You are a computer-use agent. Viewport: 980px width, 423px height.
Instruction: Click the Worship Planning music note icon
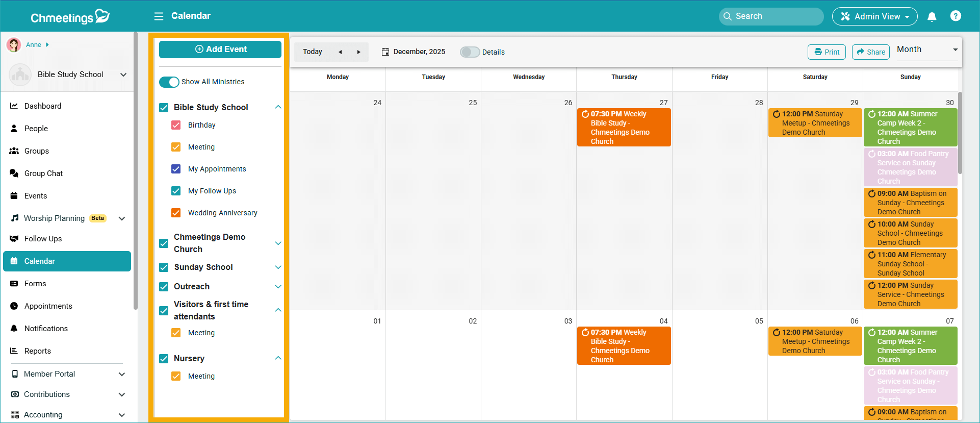coord(15,218)
